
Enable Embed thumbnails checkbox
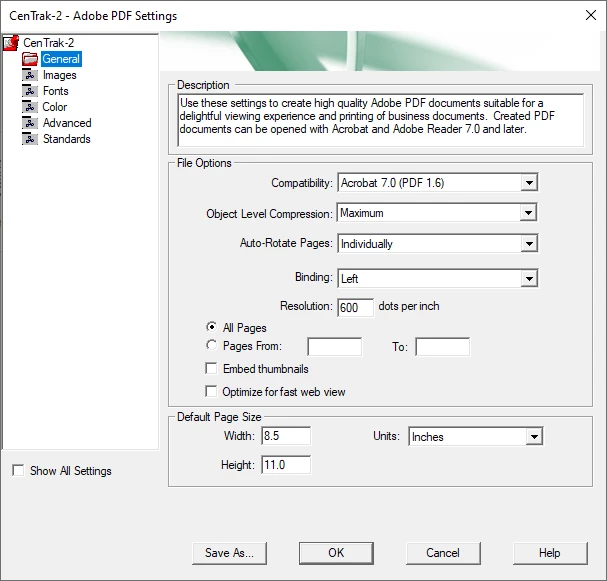coord(211,368)
